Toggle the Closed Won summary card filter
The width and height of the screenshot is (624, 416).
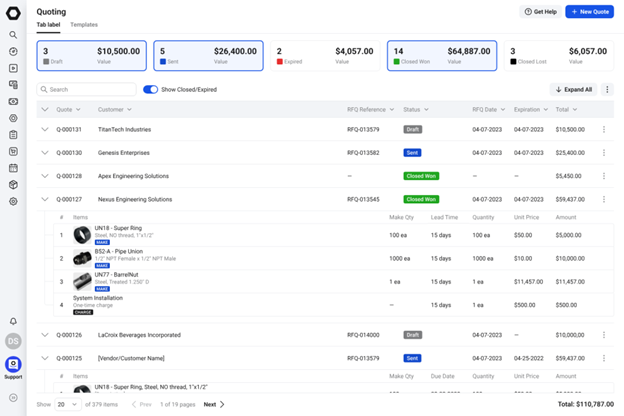pyautogui.click(x=439, y=55)
